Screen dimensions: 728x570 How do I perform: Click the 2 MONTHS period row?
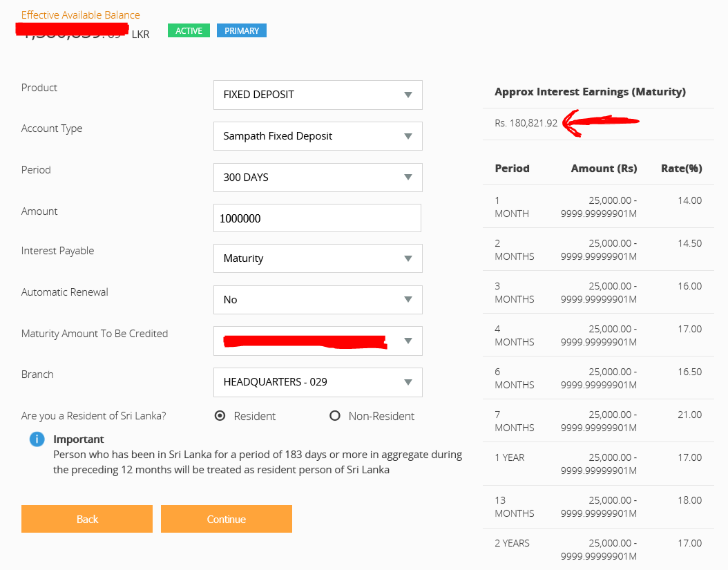pos(598,249)
